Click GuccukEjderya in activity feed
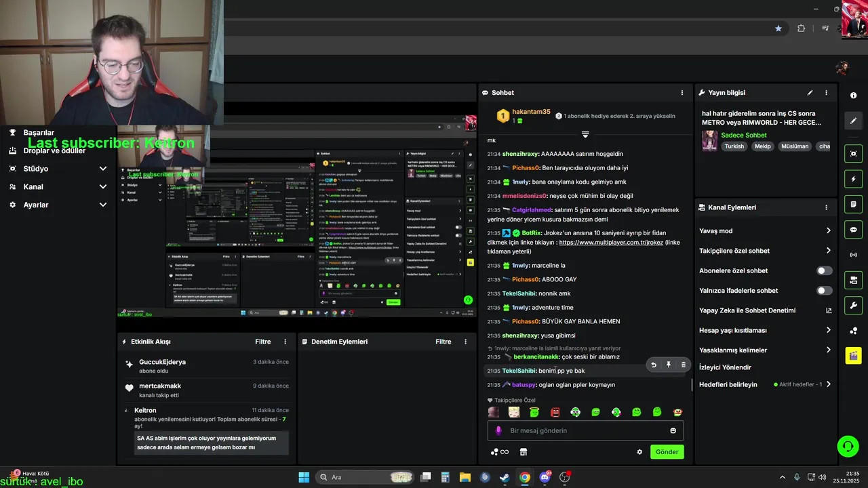Viewport: 868px width, 488px height. pyautogui.click(x=162, y=362)
